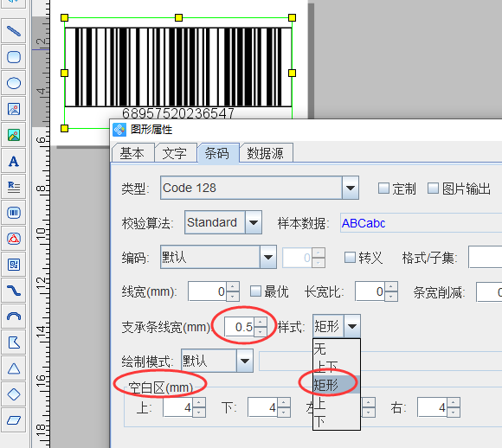Check the 最优 option
Viewport: 502px width, 448px height.
[255, 291]
